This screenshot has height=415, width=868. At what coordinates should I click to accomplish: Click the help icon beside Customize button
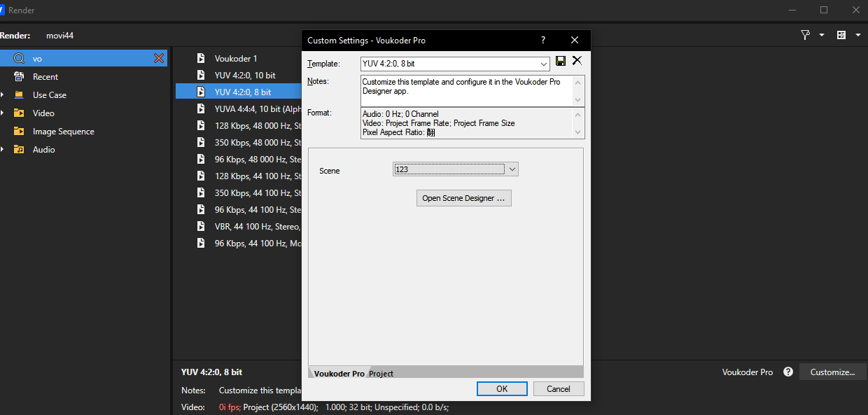point(788,372)
